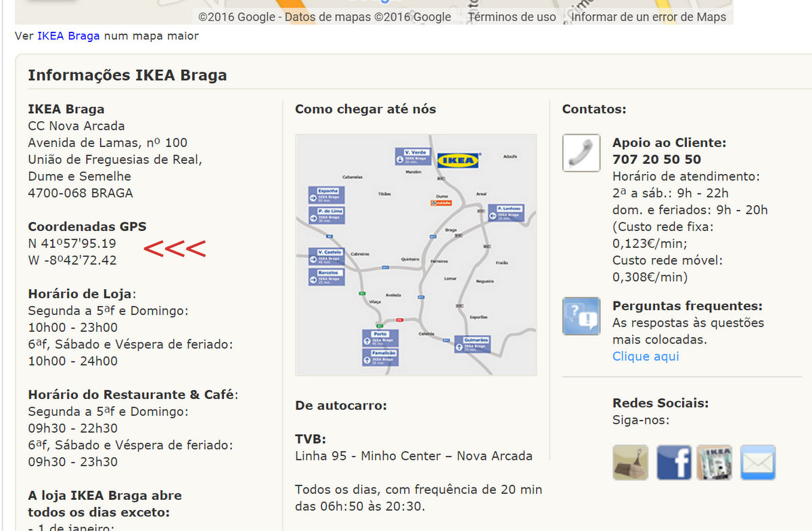Click the W -8º42'72.42 coordinate

(72, 260)
